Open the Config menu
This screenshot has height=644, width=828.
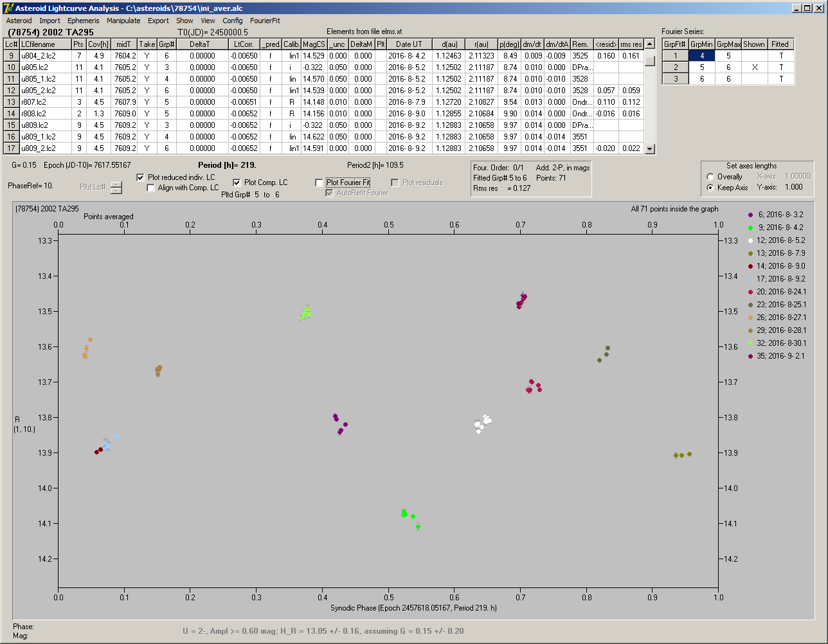[233, 21]
